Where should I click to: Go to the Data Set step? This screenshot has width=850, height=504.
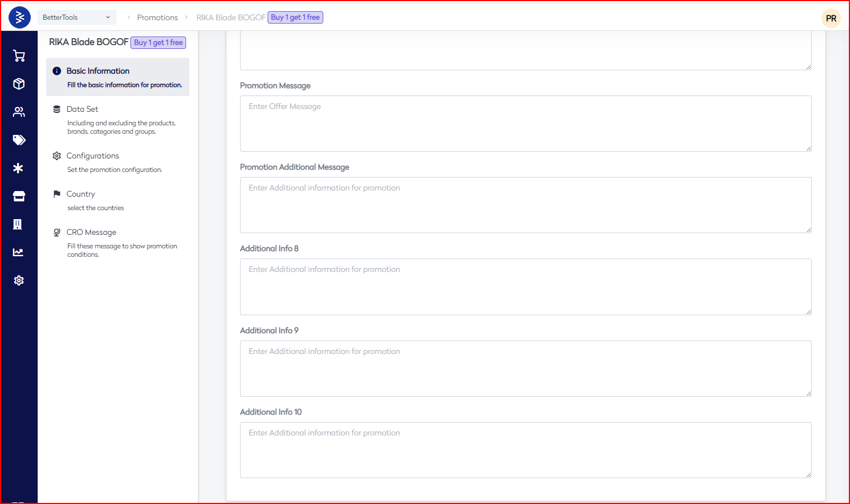coord(82,109)
